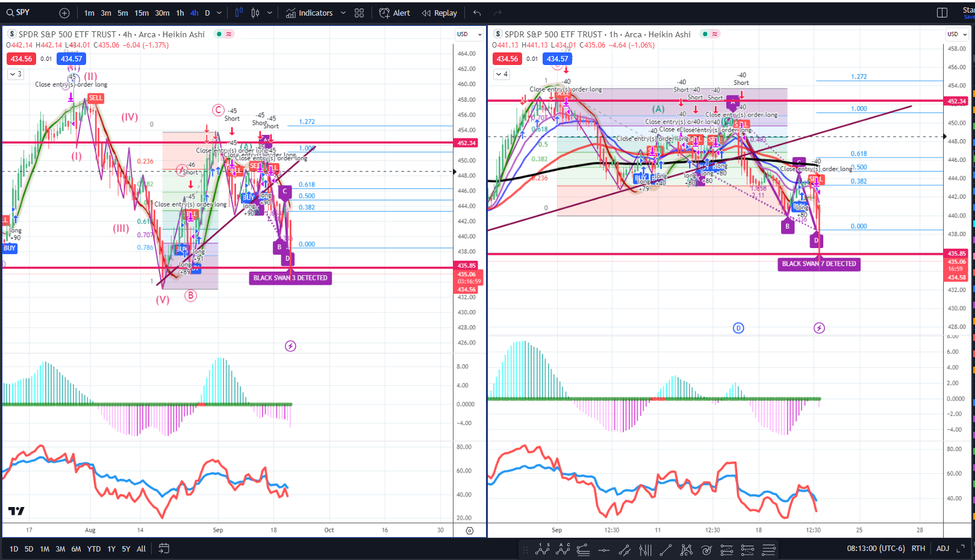Select the trend line tool
Viewport: 975px width, 560px height.
[x=665, y=549]
